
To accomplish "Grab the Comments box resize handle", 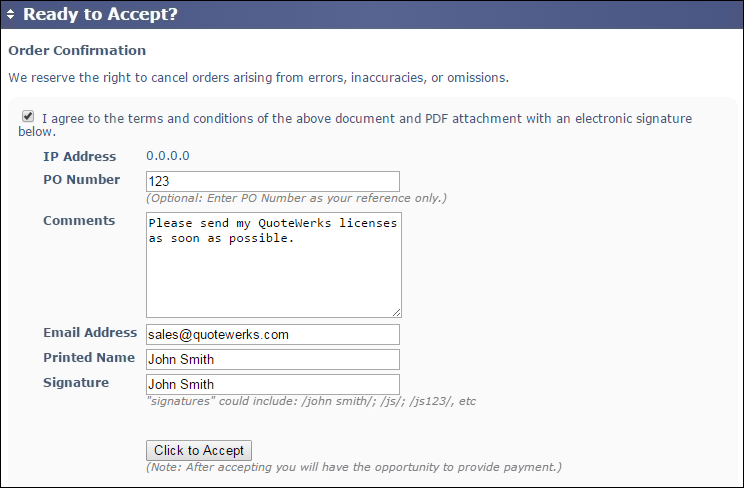I will pos(396,312).
